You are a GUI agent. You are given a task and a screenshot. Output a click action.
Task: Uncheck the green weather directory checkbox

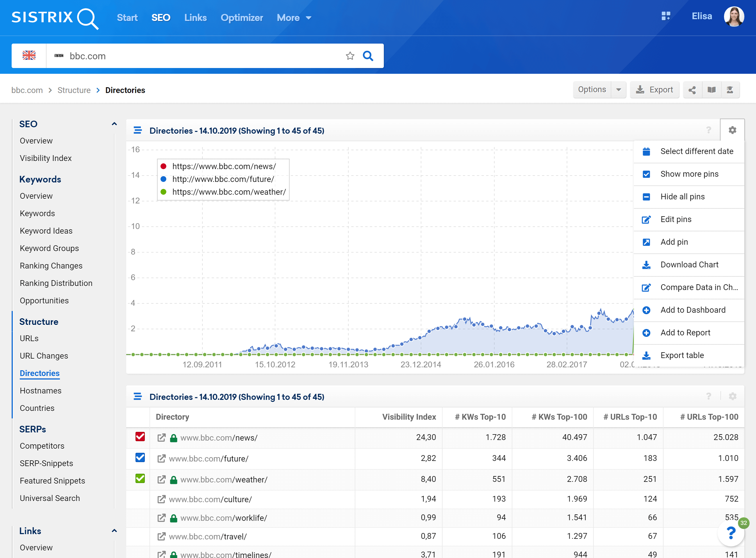tap(140, 479)
